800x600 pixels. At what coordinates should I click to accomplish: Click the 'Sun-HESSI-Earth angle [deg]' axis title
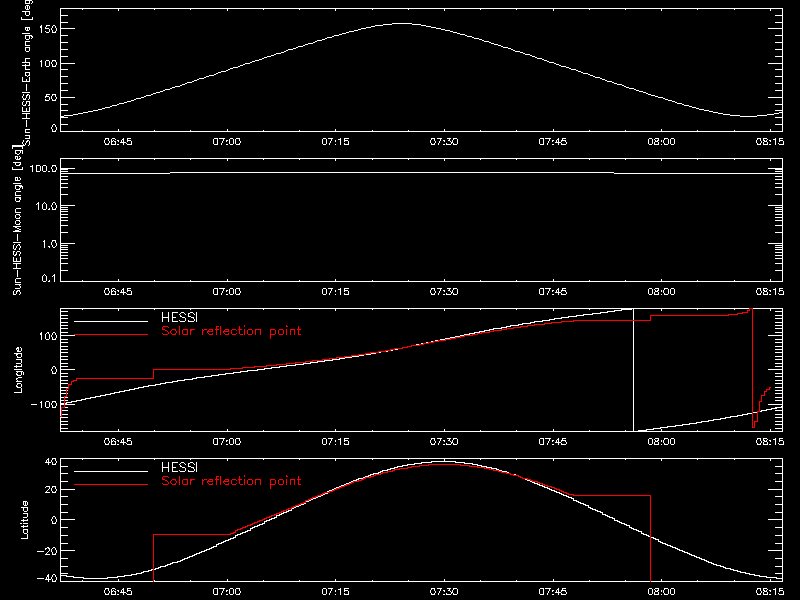(27, 71)
